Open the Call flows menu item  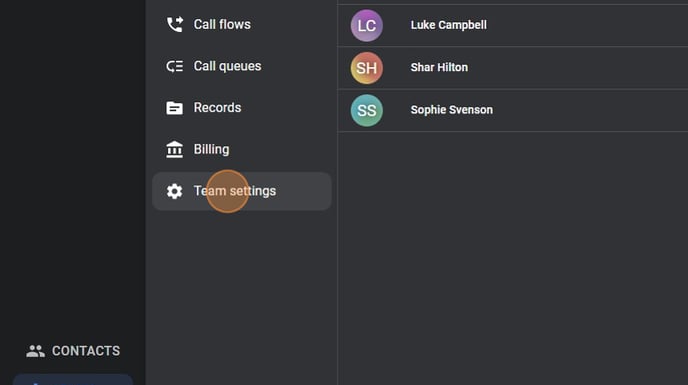[241, 25]
